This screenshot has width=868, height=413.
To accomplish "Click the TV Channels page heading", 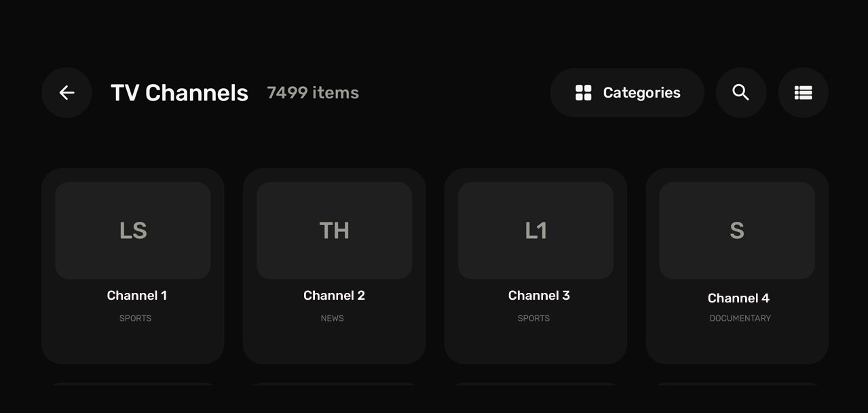I will click(x=180, y=93).
